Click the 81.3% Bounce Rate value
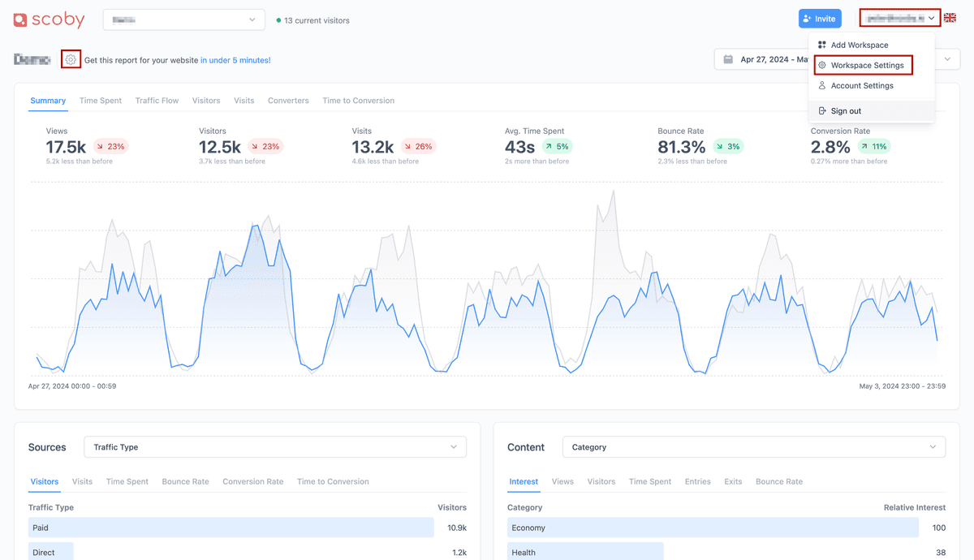974x560 pixels. (x=682, y=147)
